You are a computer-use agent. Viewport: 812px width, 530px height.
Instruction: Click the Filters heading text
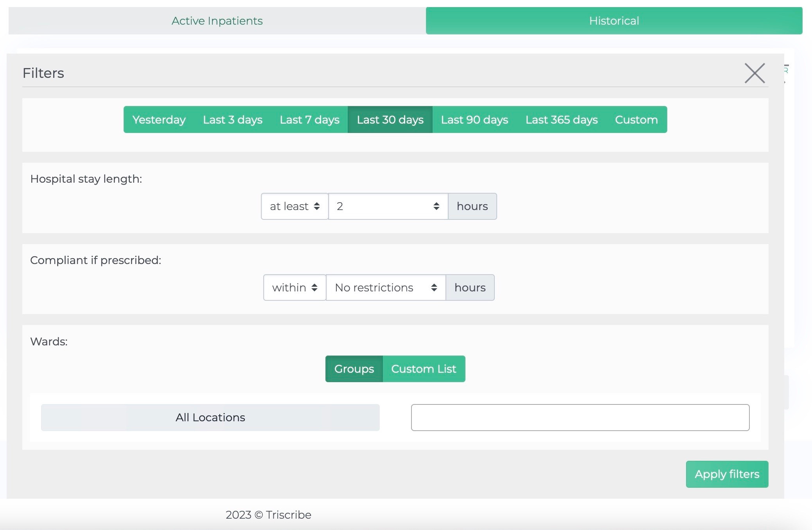(x=43, y=73)
